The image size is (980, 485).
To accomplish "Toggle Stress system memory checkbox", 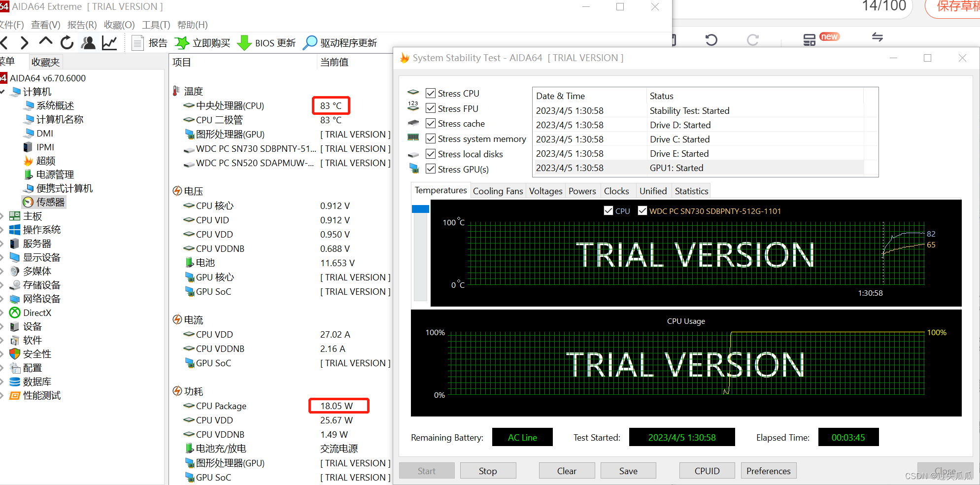I will [431, 139].
